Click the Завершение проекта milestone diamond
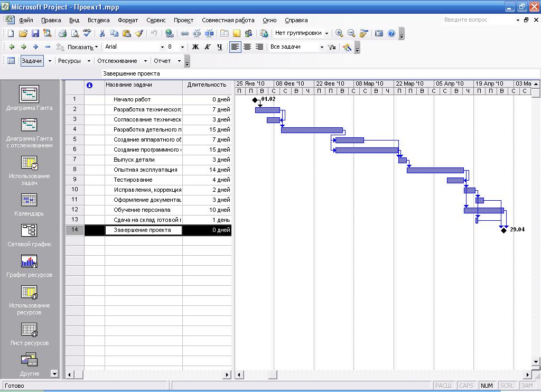Viewport: 541px width, 392px height. pyautogui.click(x=503, y=230)
